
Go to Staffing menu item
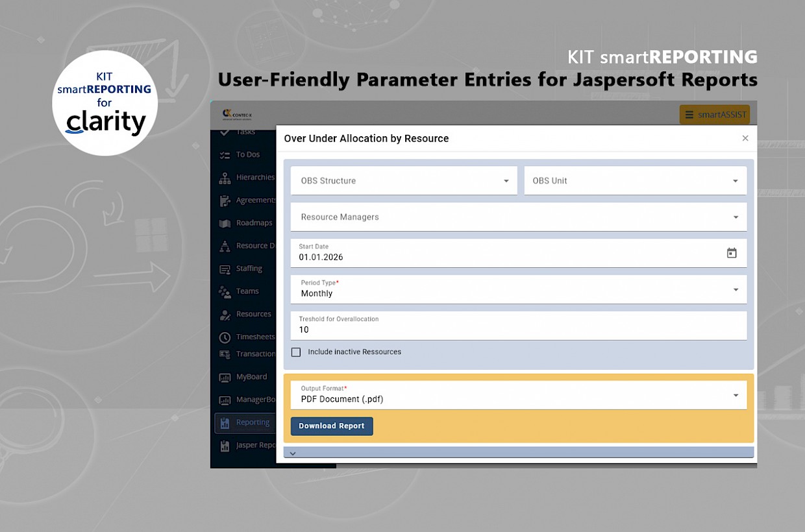(x=249, y=269)
